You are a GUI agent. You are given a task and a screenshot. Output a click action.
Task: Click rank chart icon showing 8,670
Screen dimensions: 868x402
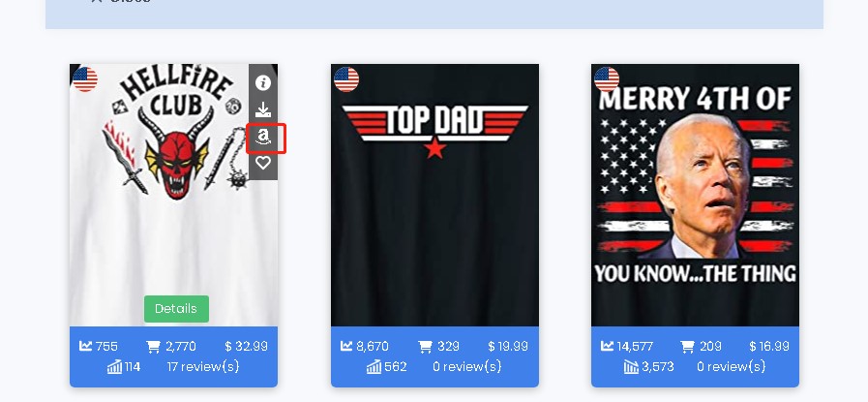pyautogui.click(x=346, y=346)
